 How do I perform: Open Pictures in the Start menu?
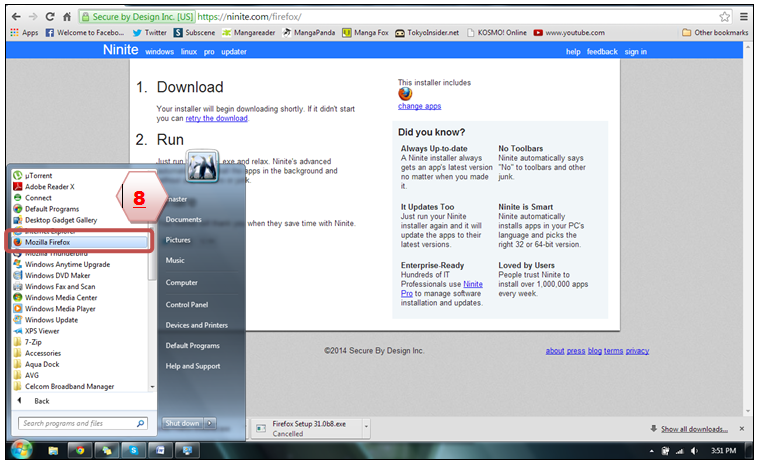point(178,240)
